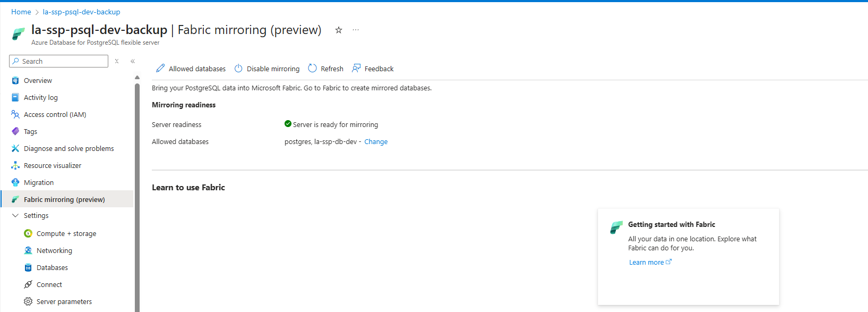This screenshot has width=868, height=312.
Task: Click the Networking icon
Action: (x=28, y=251)
